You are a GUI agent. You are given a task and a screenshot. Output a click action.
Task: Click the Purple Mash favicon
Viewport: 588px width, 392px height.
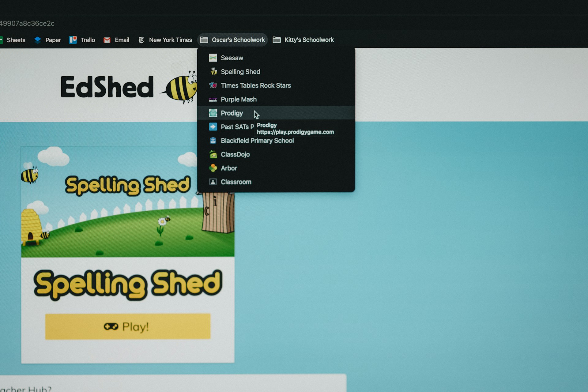click(213, 99)
